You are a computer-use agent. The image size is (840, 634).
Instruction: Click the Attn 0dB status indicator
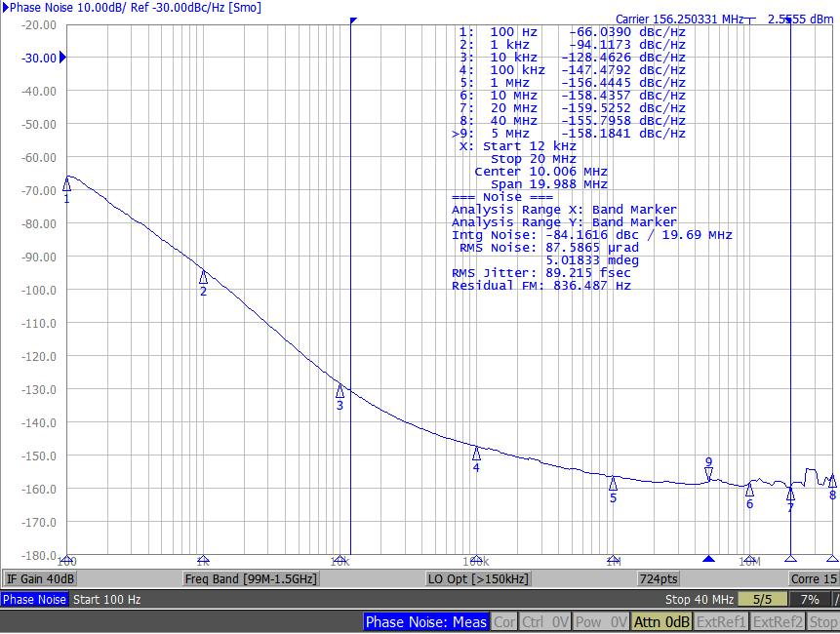pos(661,620)
